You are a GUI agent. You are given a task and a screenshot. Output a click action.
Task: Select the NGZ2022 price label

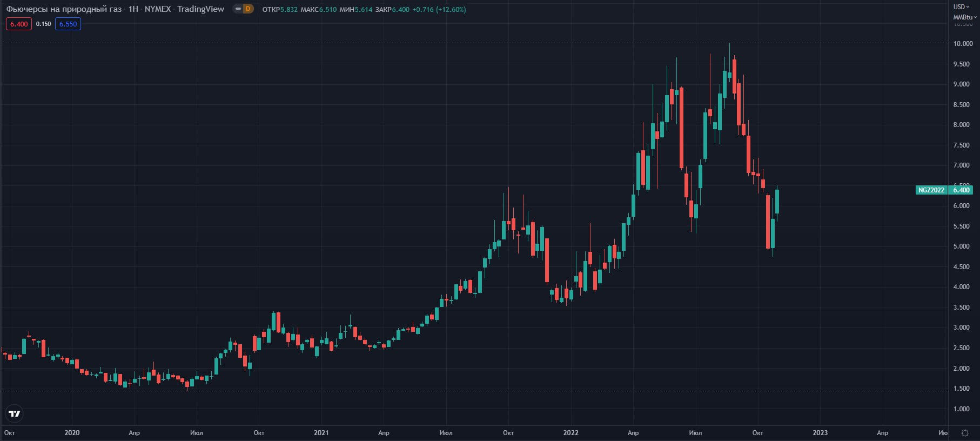pos(931,190)
